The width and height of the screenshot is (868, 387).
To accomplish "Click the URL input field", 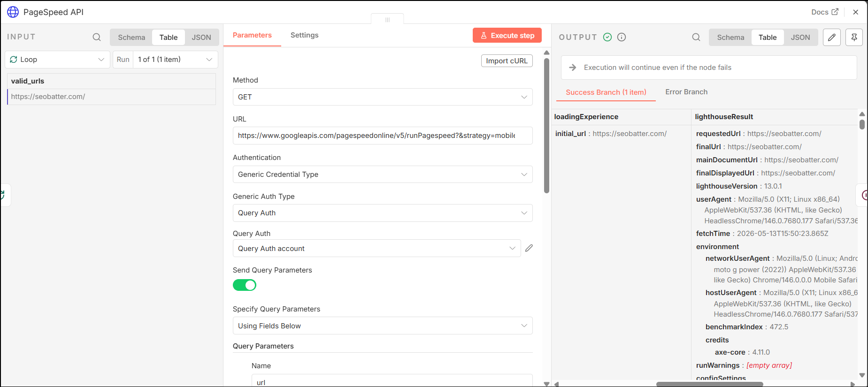I will 383,136.
